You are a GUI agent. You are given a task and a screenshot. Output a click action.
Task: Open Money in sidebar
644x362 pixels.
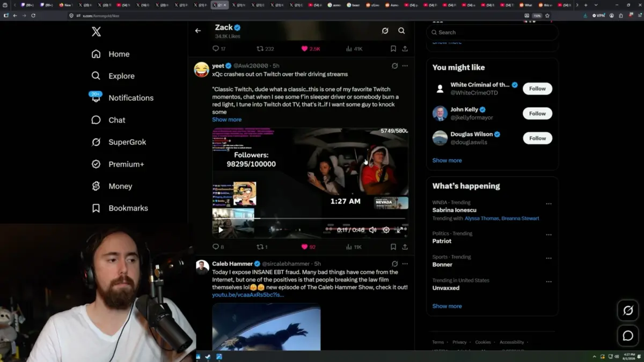[112, 186]
